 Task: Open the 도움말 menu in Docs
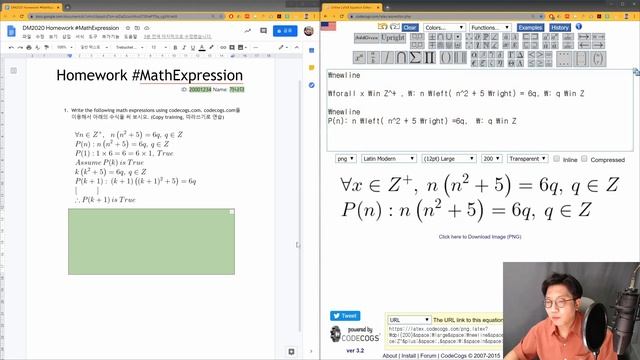coord(131,37)
